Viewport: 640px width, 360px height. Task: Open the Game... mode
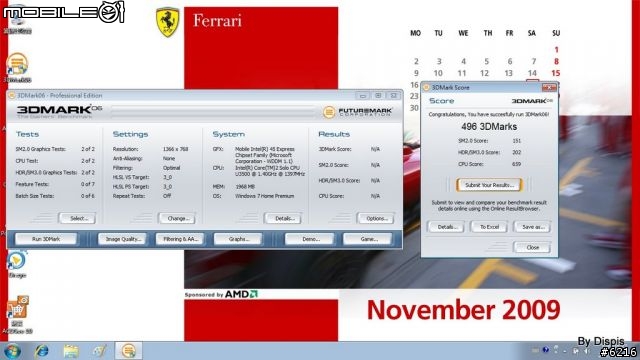click(368, 239)
